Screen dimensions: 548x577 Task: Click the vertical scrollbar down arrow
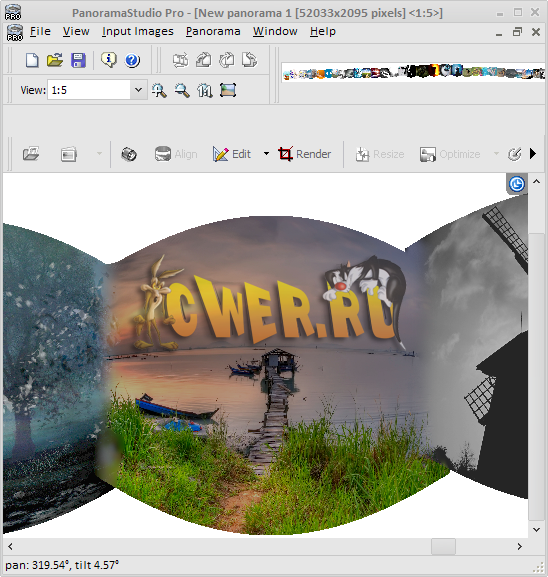[x=537, y=530]
